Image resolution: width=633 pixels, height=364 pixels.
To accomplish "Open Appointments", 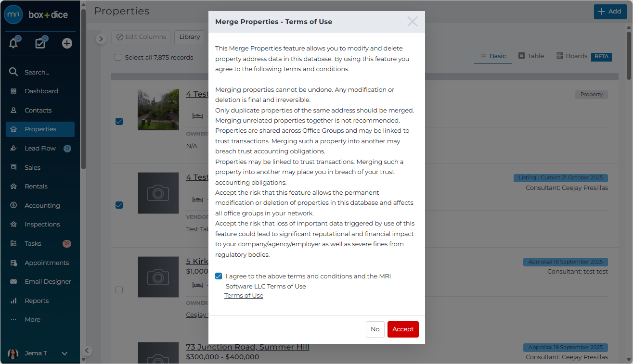I will (40, 263).
